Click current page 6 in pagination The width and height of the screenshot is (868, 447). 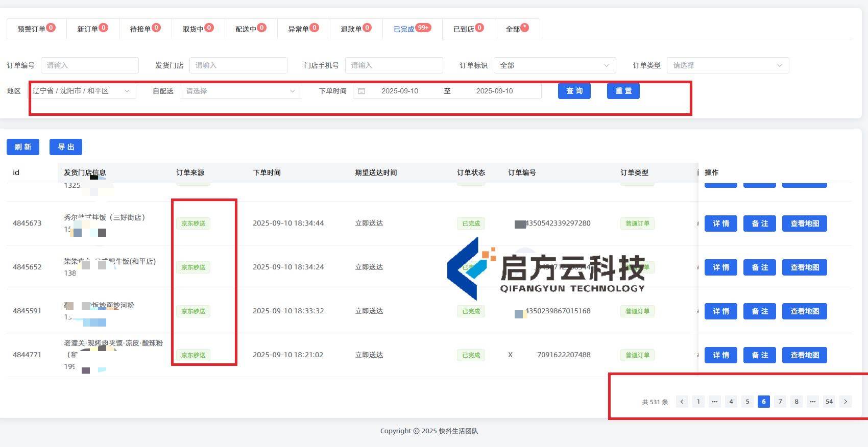pyautogui.click(x=764, y=402)
